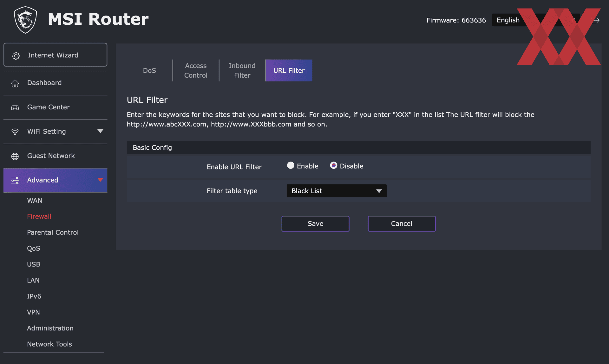Click the Game Center gamepad icon
The image size is (609, 364).
[x=15, y=108]
